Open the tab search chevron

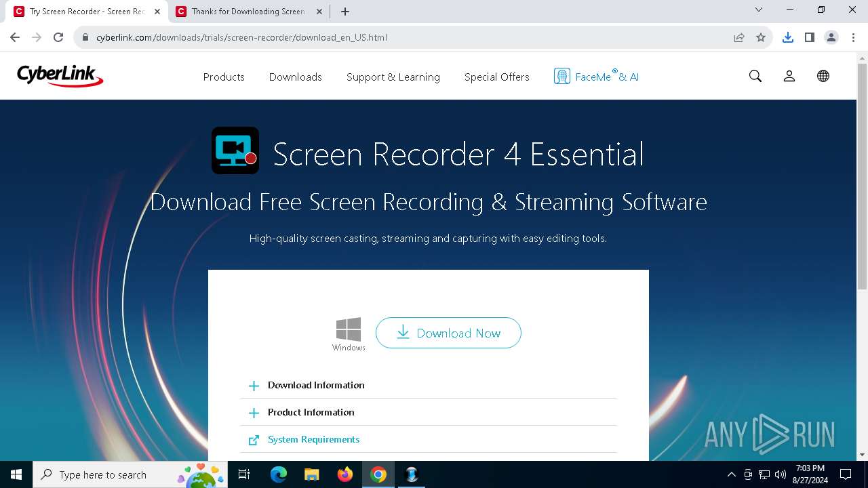coord(759,10)
